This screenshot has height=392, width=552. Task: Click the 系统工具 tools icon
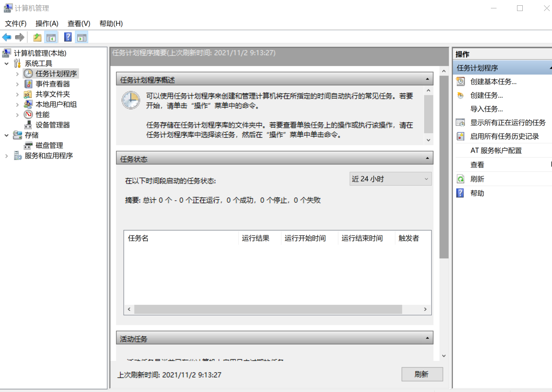[x=17, y=63]
